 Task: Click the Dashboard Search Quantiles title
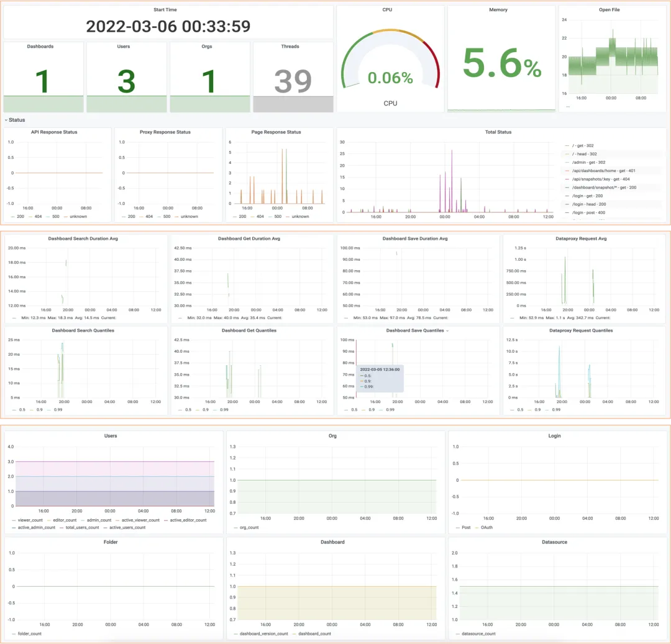(83, 330)
